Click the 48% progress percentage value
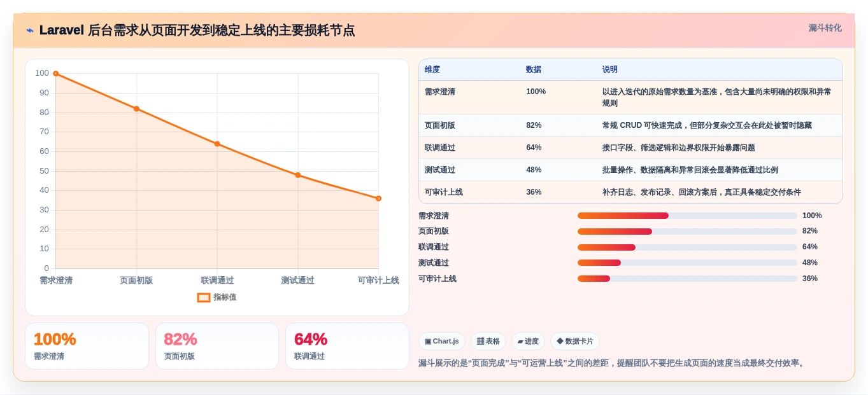 point(810,263)
